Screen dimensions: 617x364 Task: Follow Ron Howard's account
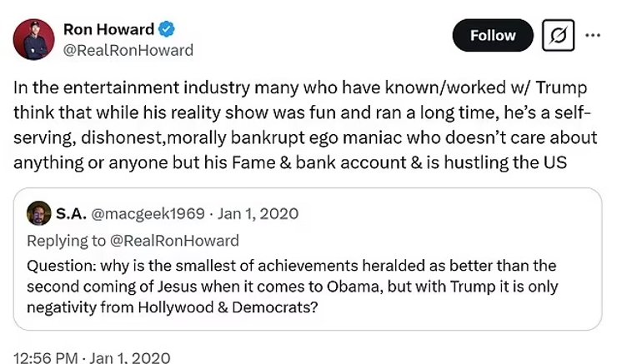tap(492, 36)
